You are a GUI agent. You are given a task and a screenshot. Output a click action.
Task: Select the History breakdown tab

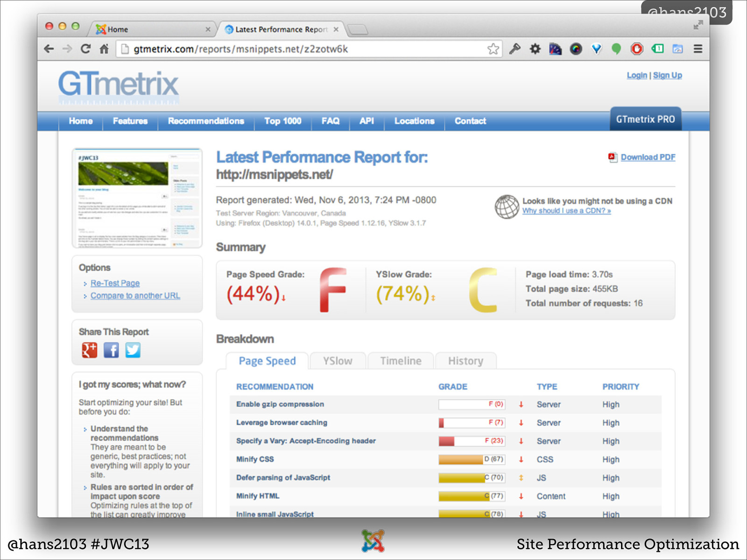pyautogui.click(x=465, y=361)
